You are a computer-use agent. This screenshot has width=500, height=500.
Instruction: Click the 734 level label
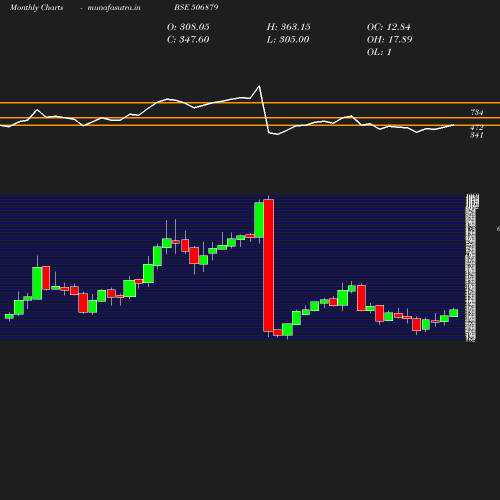[x=477, y=112]
